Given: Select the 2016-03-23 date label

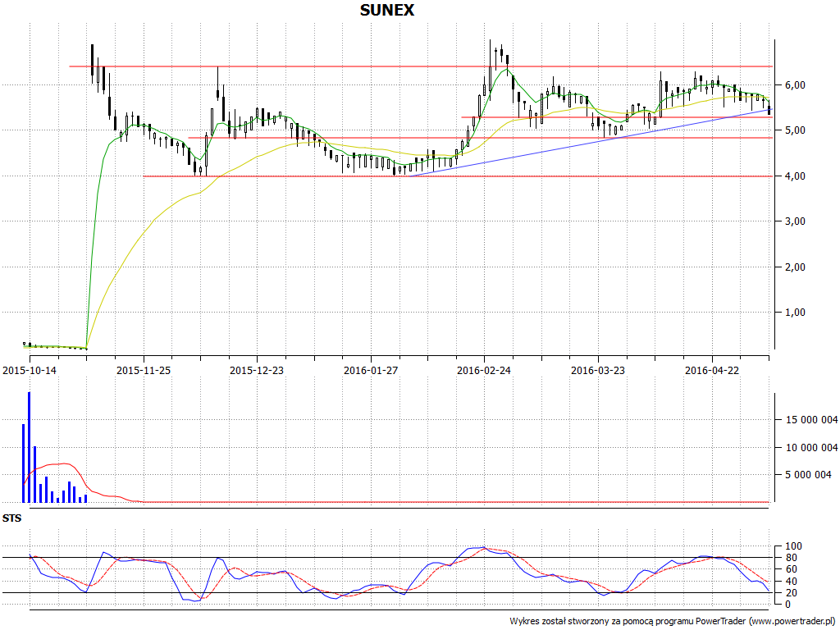Looking at the screenshot, I should (x=598, y=370).
